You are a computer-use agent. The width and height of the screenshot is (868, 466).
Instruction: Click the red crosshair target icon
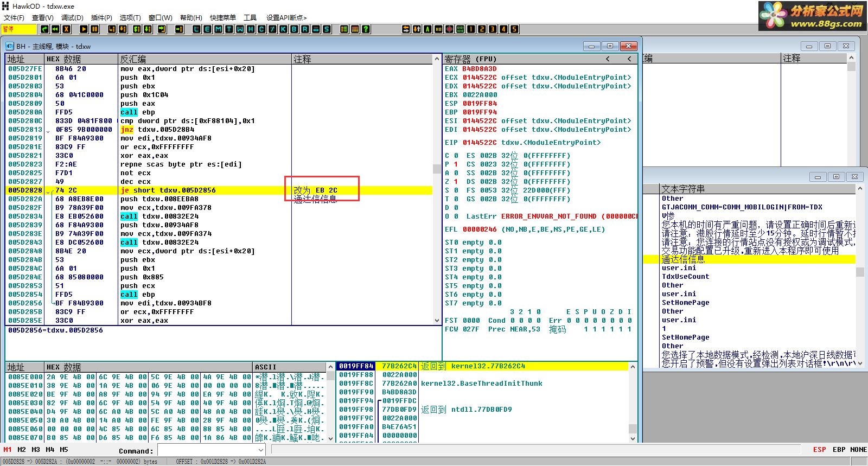(x=449, y=29)
